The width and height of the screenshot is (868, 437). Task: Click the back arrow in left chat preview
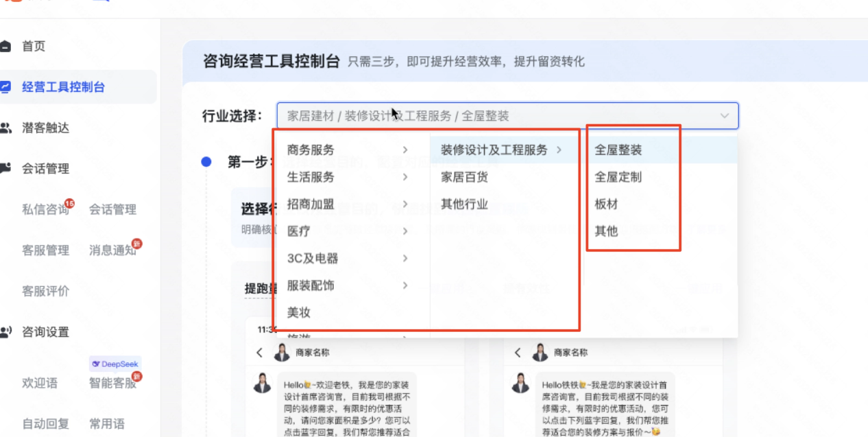260,352
